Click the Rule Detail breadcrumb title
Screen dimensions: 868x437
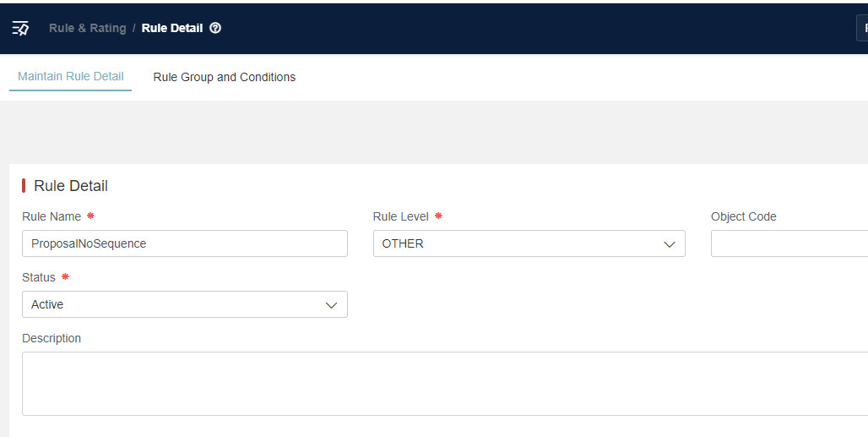(x=171, y=28)
